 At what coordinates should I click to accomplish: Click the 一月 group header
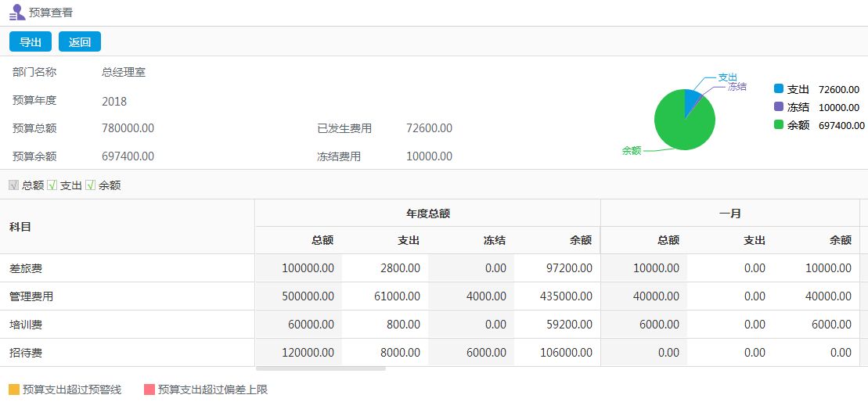(x=730, y=214)
